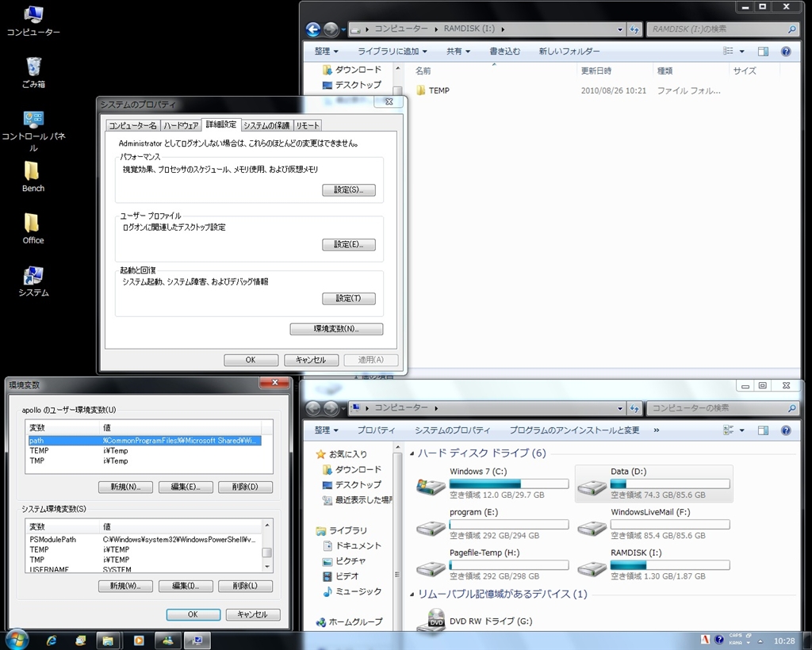
Task: Click 新規(N) for user variables
Action: coord(125,487)
